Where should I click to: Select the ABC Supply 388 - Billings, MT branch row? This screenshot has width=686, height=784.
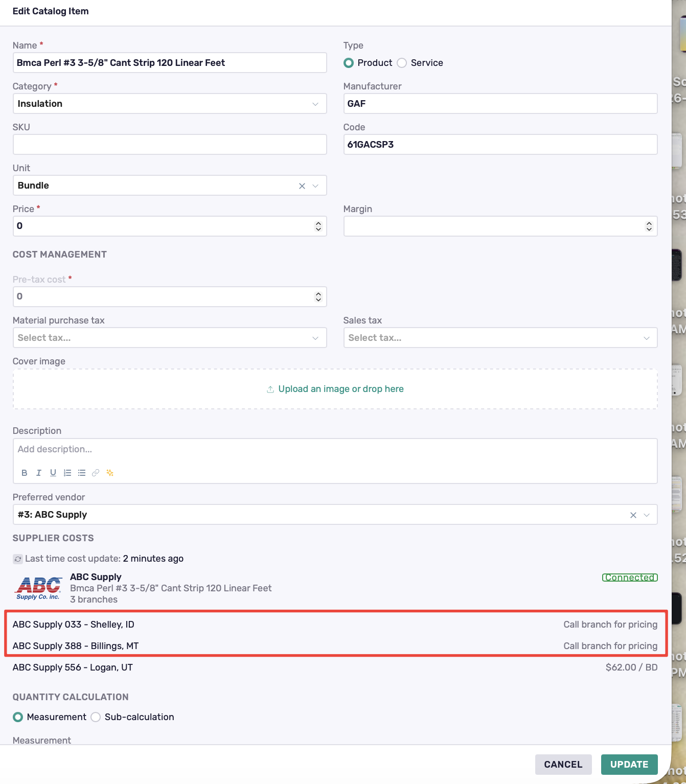tap(335, 646)
